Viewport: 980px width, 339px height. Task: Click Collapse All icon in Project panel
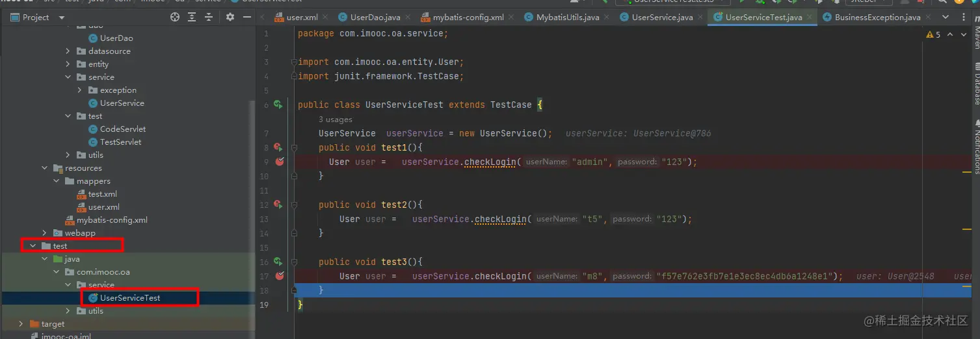(x=210, y=18)
